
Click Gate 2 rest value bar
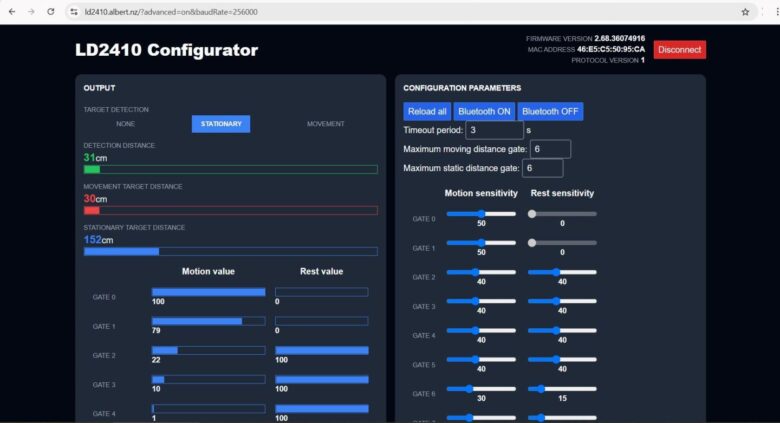tap(322, 350)
